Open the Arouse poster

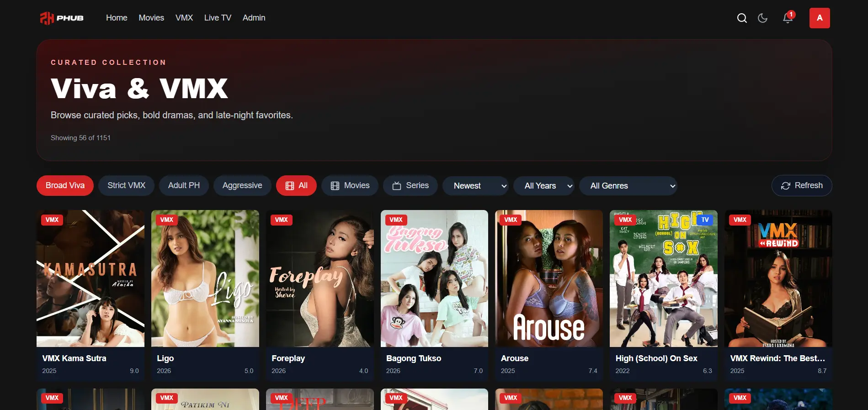[549, 279]
